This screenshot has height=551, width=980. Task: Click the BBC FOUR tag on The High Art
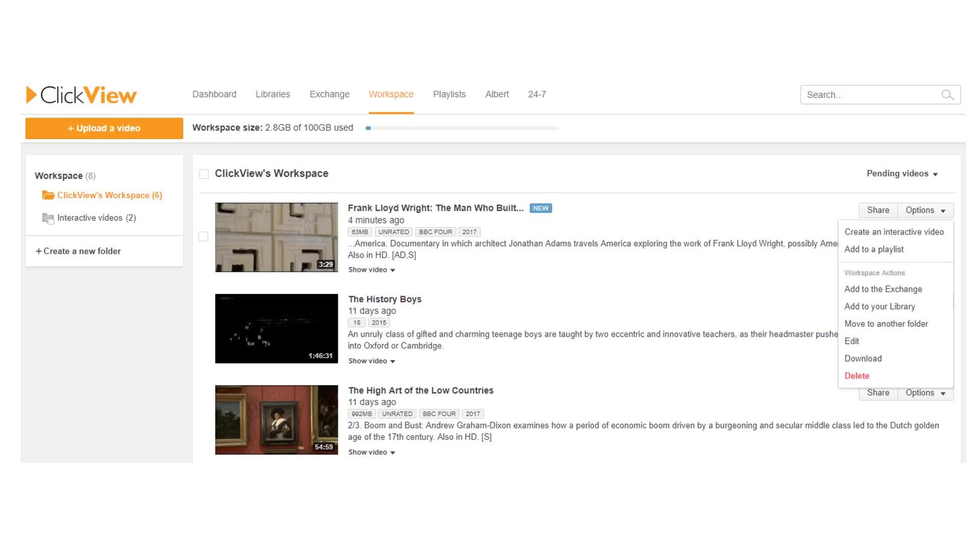tap(439, 414)
